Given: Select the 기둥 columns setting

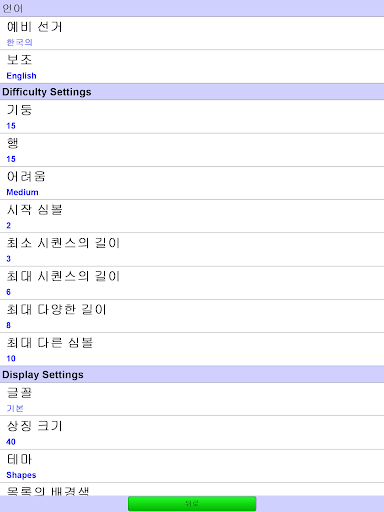Looking at the screenshot, I should pos(192,117).
